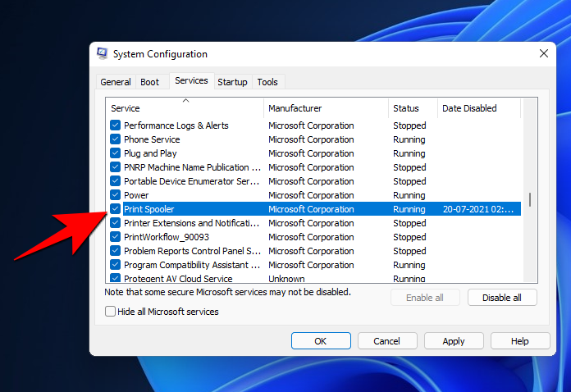Toggle the PrintWorkflow_90093 checkbox
Image resolution: width=571 pixels, height=392 pixels.
pyautogui.click(x=116, y=237)
